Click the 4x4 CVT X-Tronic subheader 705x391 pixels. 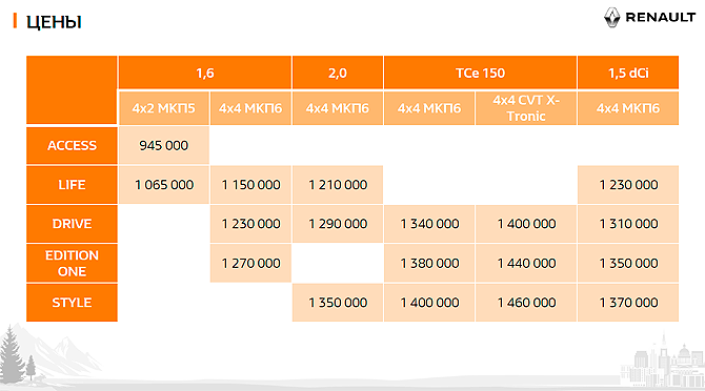tap(526, 108)
